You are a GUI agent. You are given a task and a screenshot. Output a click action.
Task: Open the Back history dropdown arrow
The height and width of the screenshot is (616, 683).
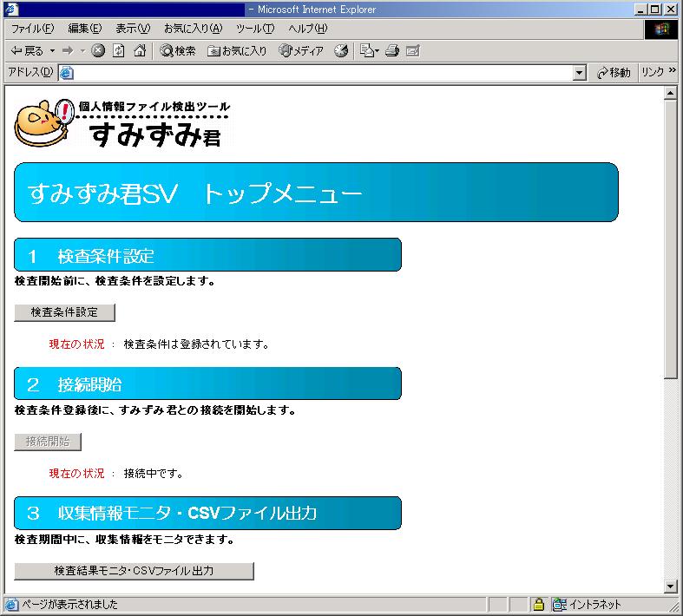52,51
